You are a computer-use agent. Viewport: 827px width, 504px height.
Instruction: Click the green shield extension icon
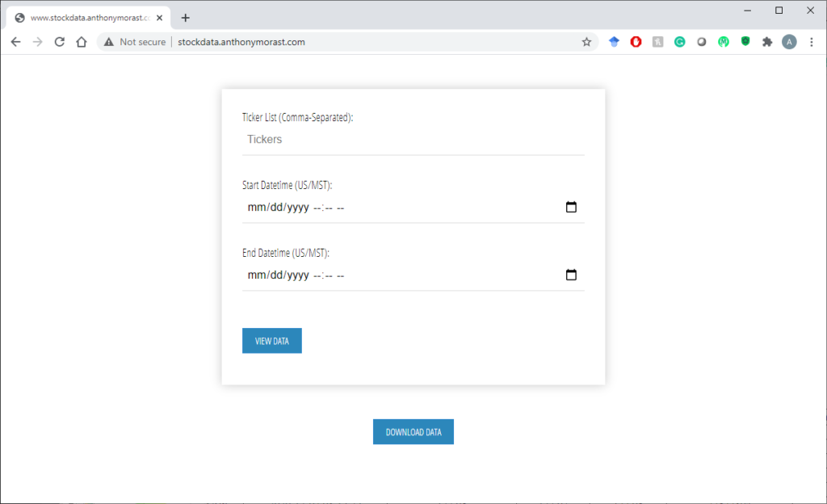click(x=745, y=41)
